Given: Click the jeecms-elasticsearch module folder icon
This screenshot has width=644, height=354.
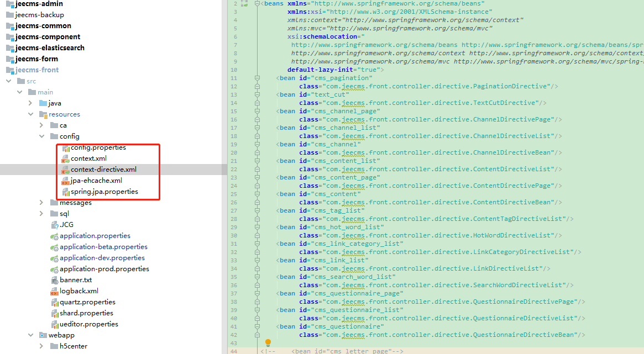Looking at the screenshot, I should click(11, 48).
